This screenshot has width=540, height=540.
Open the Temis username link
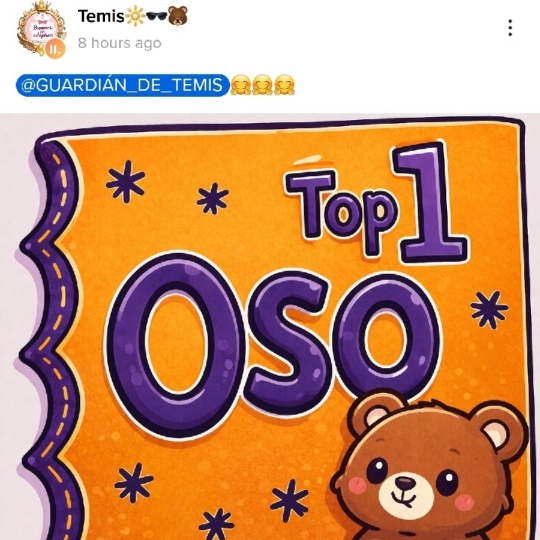point(101,16)
